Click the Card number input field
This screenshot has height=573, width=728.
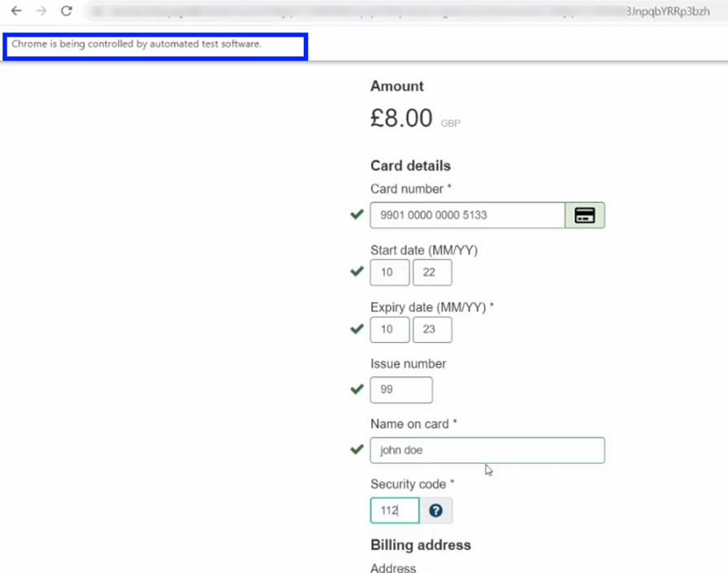click(x=467, y=215)
